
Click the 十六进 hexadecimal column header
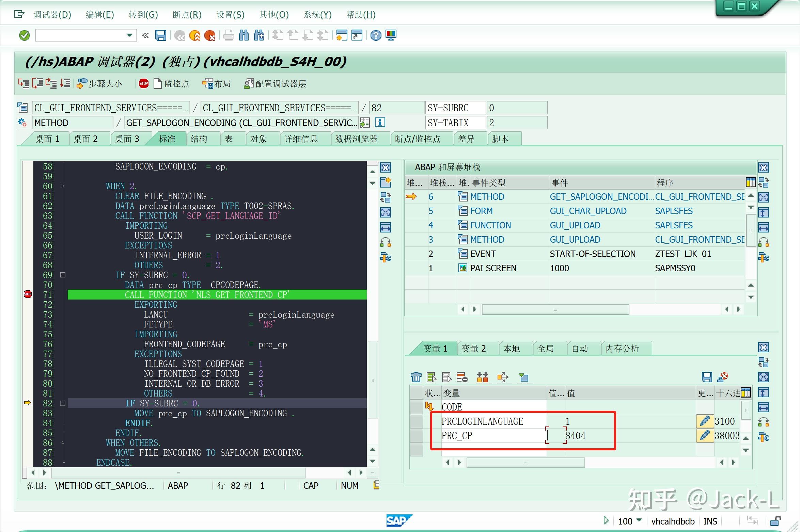(728, 393)
